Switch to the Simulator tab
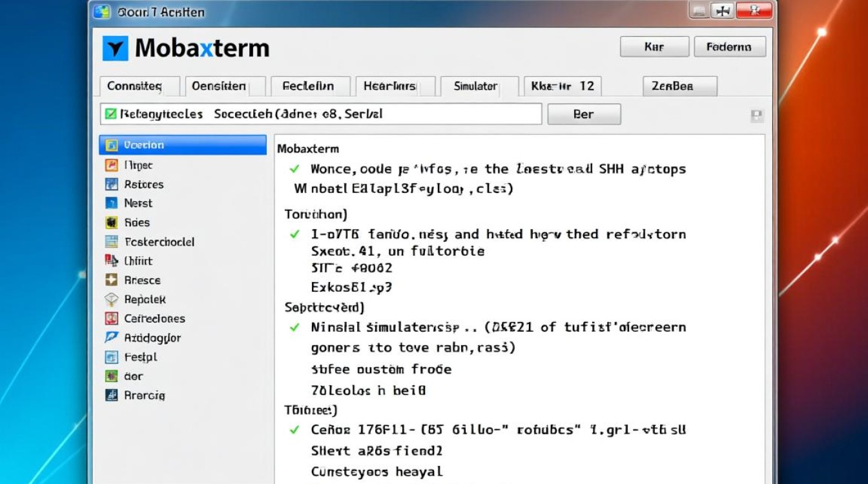Screen dimensions: 868x484 [x=476, y=86]
